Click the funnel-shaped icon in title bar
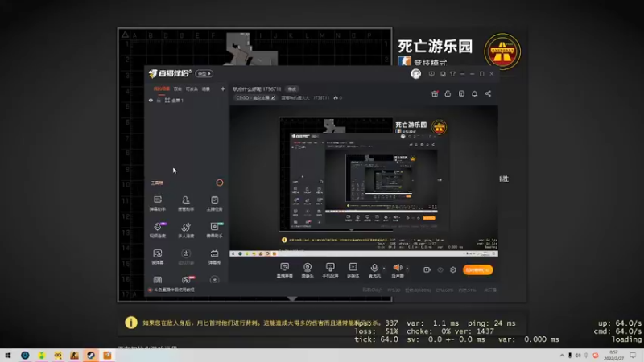The width and height of the screenshot is (644, 362). [452, 74]
